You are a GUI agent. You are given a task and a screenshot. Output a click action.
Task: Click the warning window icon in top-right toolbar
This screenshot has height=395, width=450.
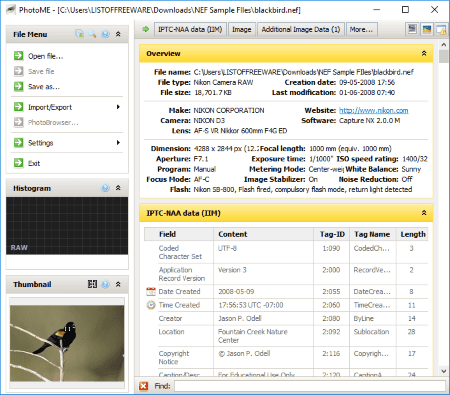click(x=441, y=29)
